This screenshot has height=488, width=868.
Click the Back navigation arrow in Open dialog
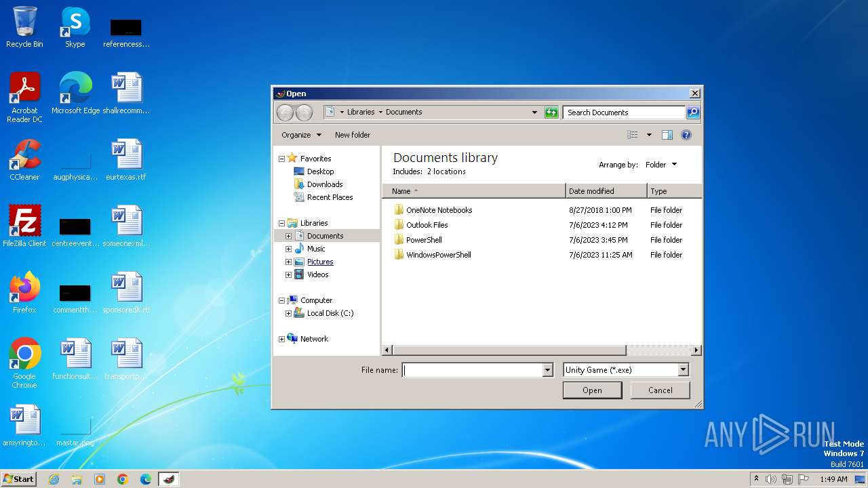point(285,113)
